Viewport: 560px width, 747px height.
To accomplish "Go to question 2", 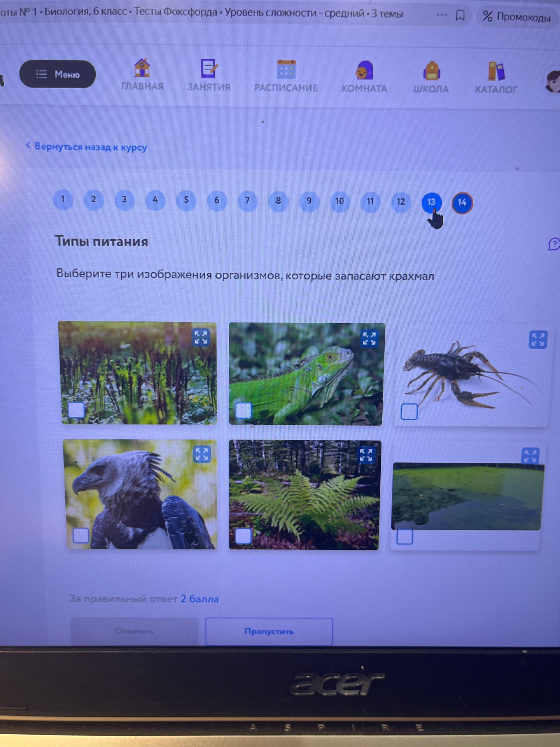I will click(x=94, y=200).
